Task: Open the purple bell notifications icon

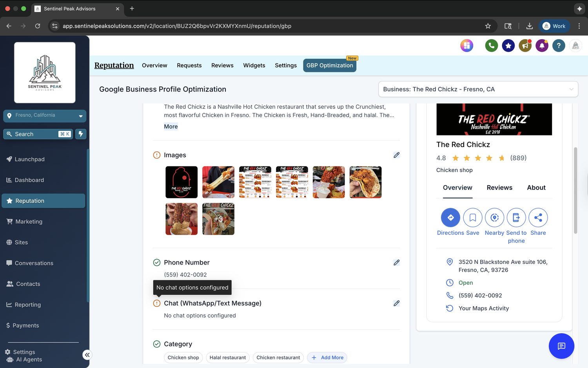Action: click(542, 46)
